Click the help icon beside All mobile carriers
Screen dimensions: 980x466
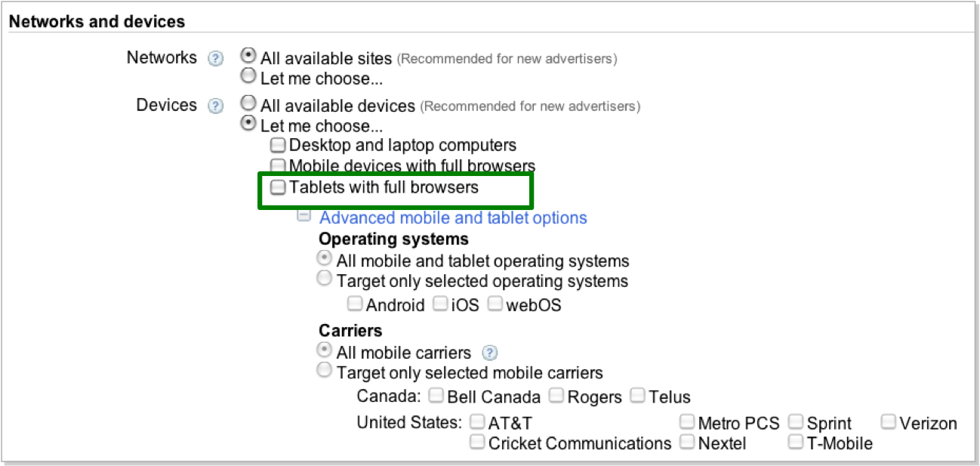pos(490,353)
